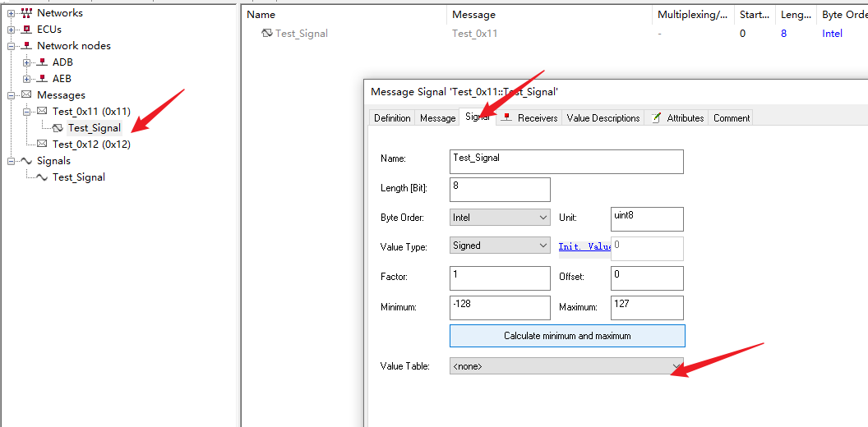The image size is (868, 427).
Task: Click the ECUs icon in the tree
Action: (x=26, y=30)
